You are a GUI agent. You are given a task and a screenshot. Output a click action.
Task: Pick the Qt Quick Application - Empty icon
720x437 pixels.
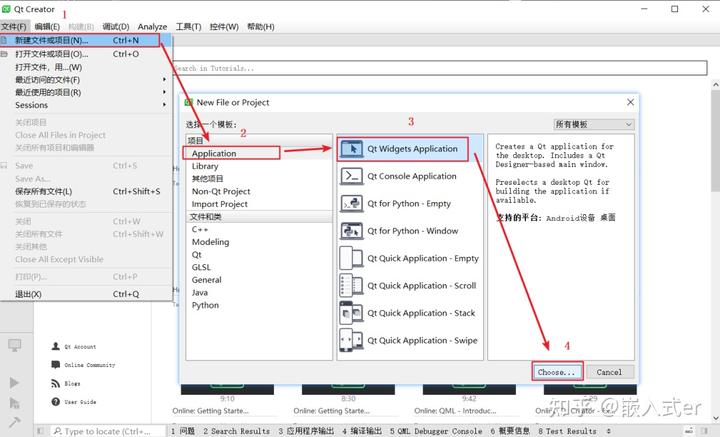tap(351, 258)
